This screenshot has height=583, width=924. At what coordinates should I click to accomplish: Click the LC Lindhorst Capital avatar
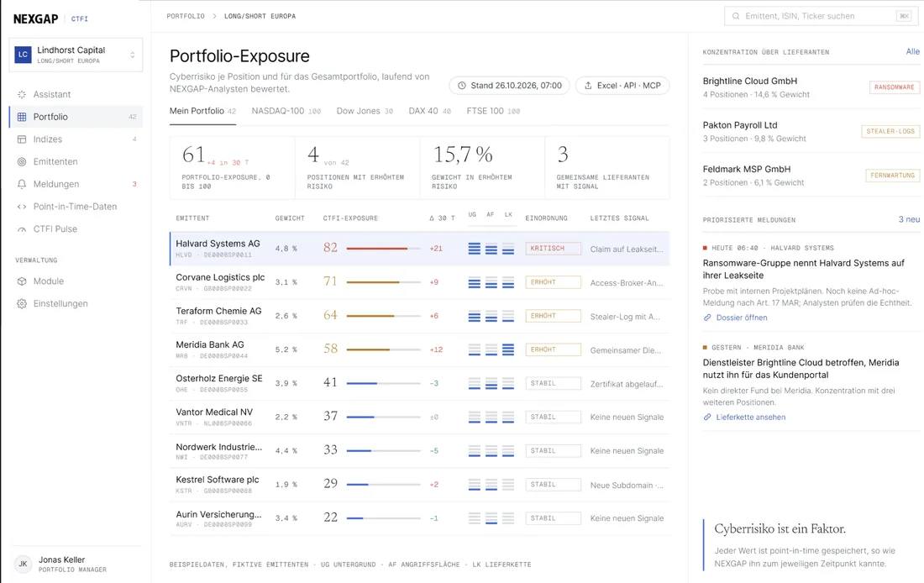click(23, 55)
